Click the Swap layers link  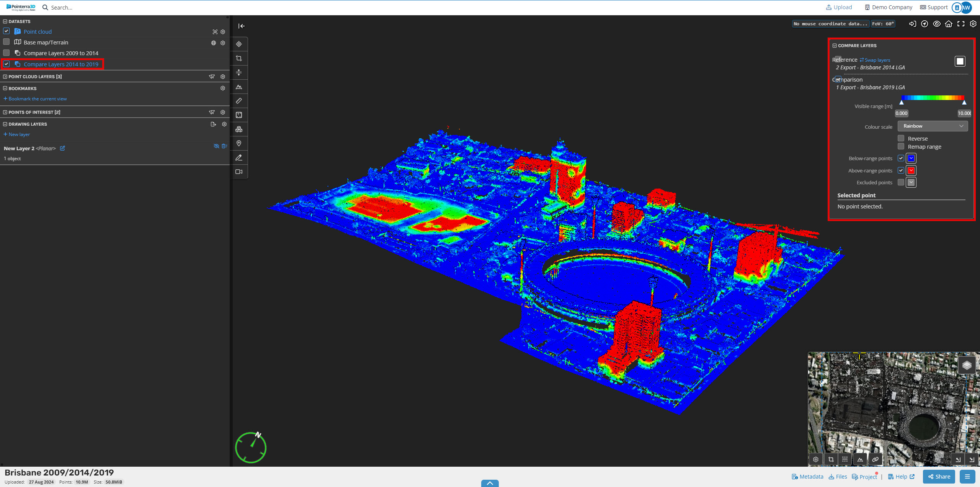coord(875,60)
